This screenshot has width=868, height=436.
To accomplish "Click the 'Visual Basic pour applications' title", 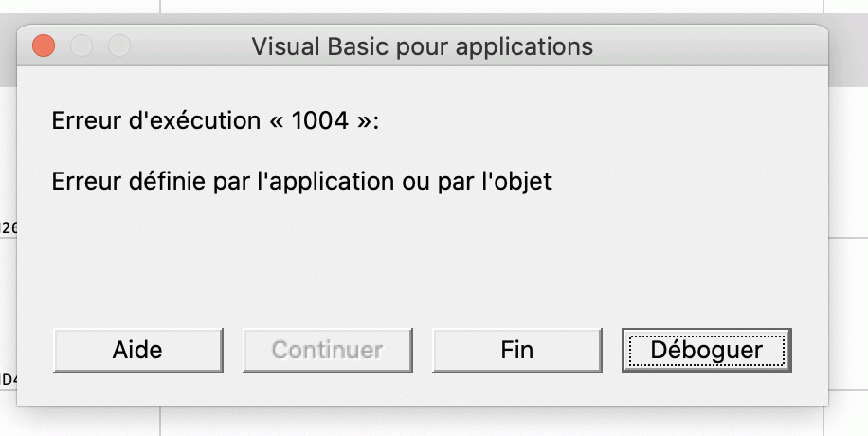I will tap(422, 45).
